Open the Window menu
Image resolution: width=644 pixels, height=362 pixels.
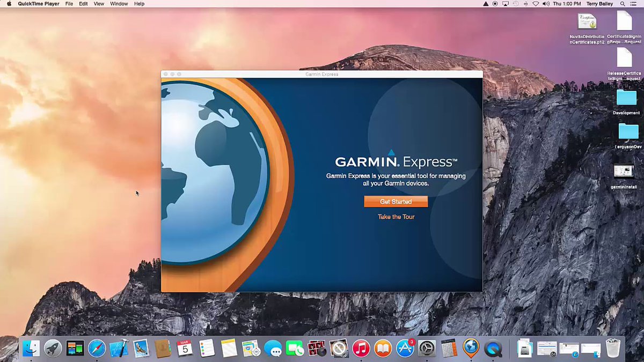pyautogui.click(x=119, y=4)
